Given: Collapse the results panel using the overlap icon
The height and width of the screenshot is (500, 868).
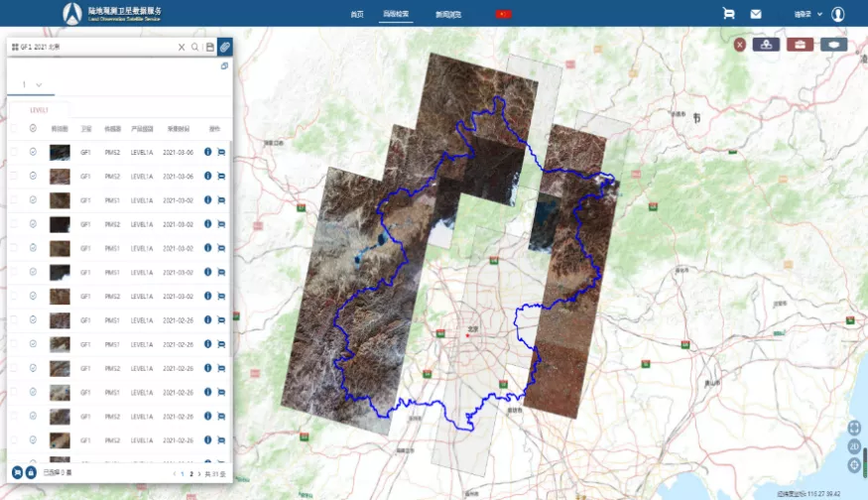Looking at the screenshot, I should (x=224, y=66).
